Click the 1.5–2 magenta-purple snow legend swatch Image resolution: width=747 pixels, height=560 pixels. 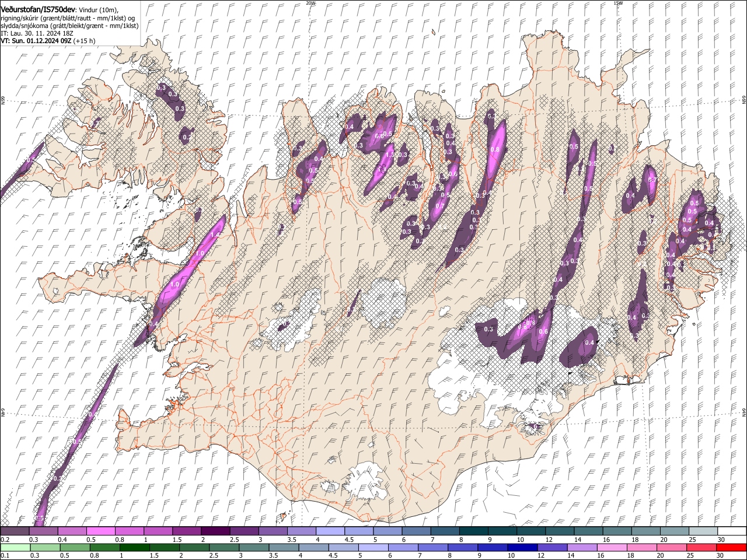(187, 531)
